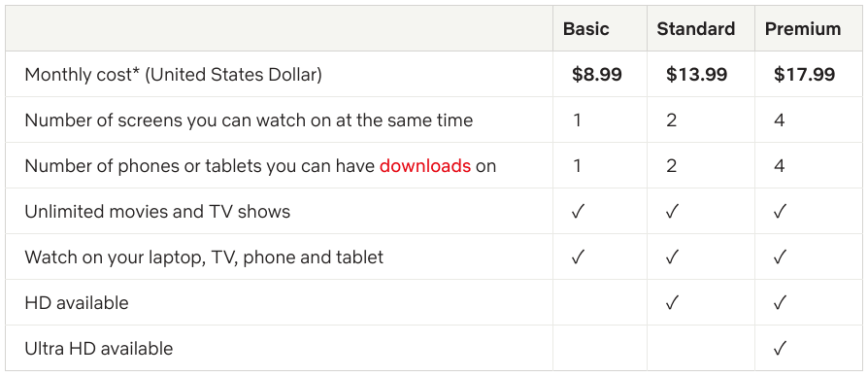The height and width of the screenshot is (377, 868).
Task: Select the Premium plan column header
Action: (x=803, y=29)
